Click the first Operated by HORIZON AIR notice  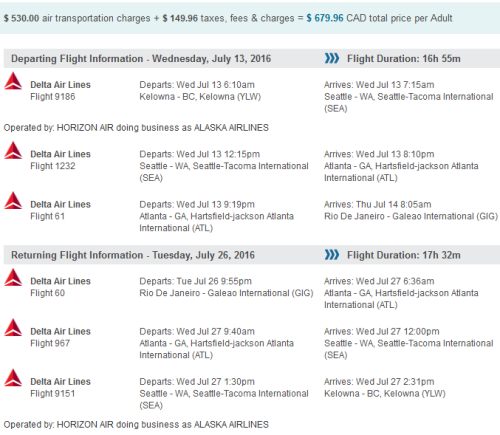[x=136, y=128]
